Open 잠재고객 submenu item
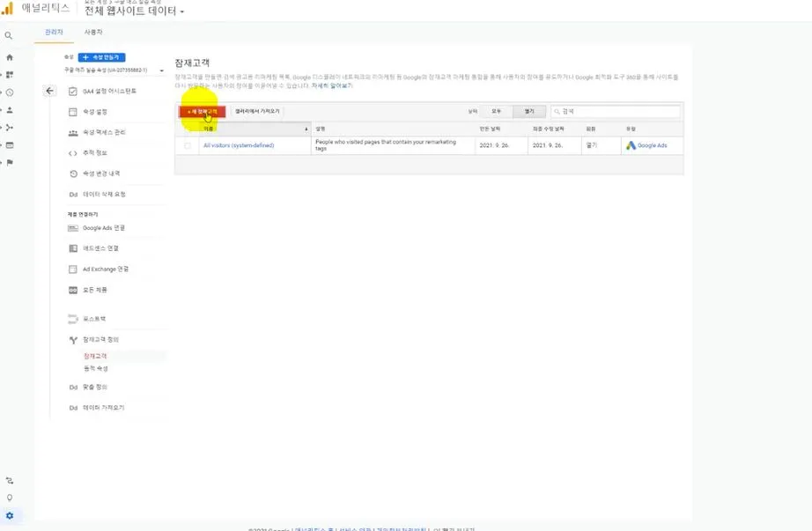This screenshot has height=531, width=812. pyautogui.click(x=95, y=357)
